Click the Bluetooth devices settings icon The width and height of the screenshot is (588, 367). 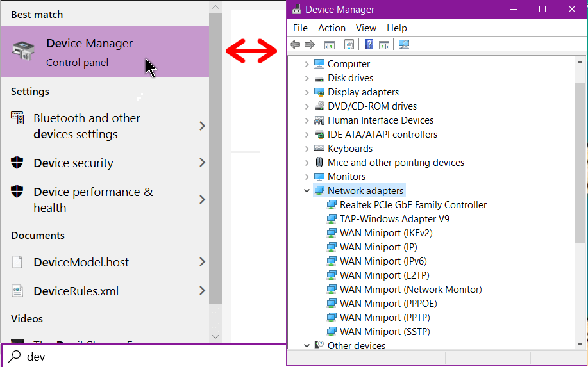click(17, 118)
